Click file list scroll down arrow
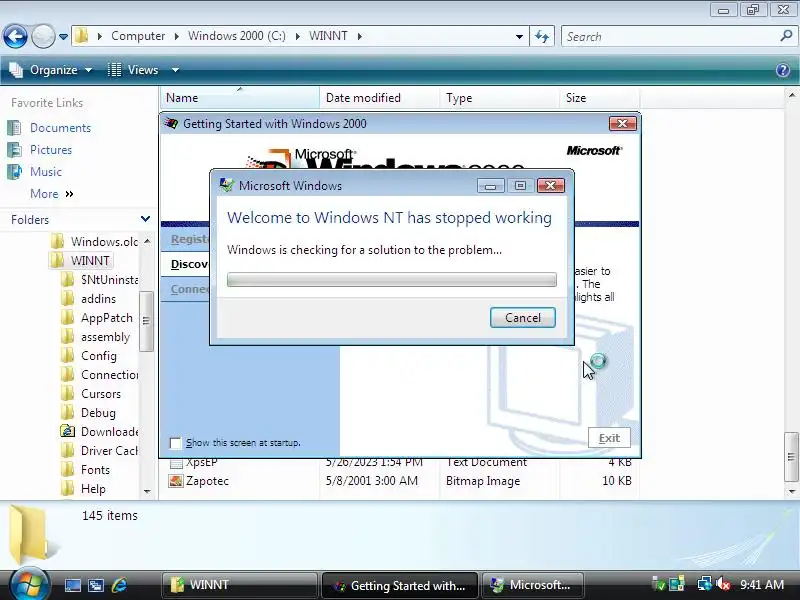Viewport: 800px width, 600px height. (x=791, y=492)
